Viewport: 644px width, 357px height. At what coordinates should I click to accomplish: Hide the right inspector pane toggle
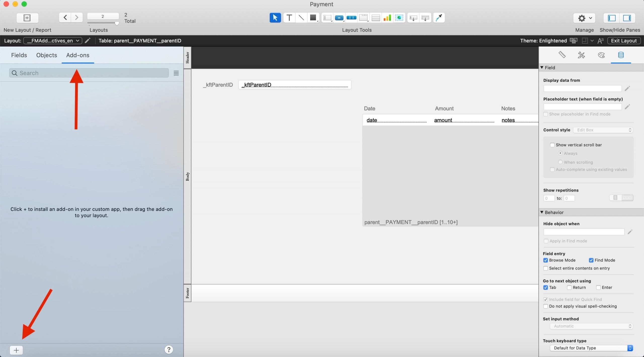coord(627,18)
